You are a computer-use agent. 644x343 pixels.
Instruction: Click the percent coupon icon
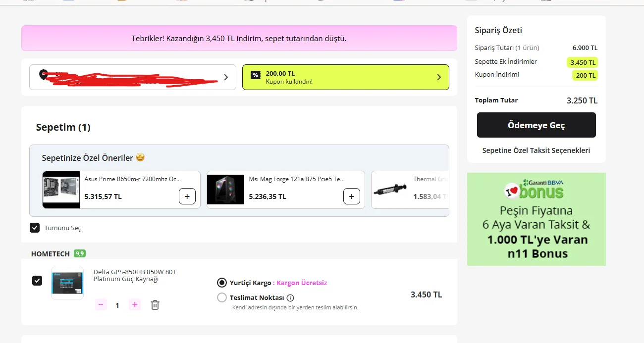click(255, 75)
